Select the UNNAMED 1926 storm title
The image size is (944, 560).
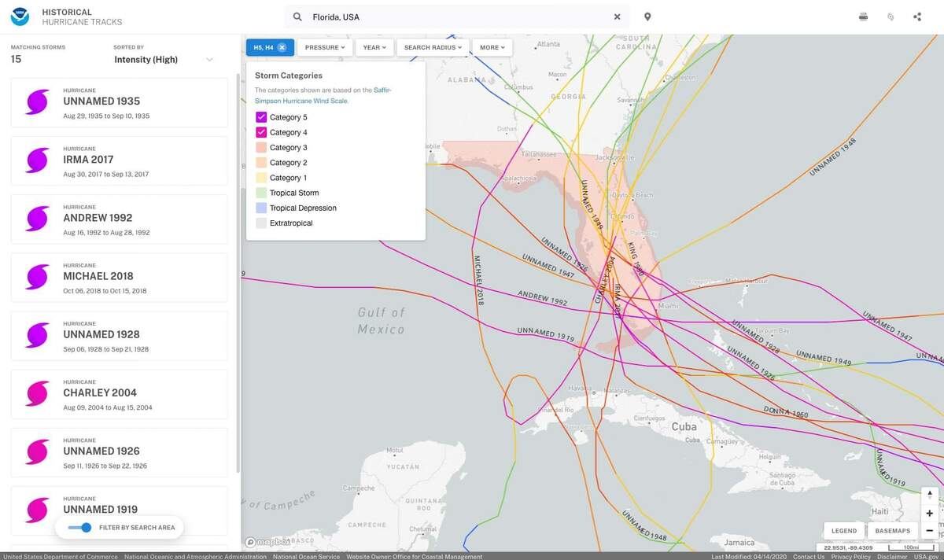101,451
